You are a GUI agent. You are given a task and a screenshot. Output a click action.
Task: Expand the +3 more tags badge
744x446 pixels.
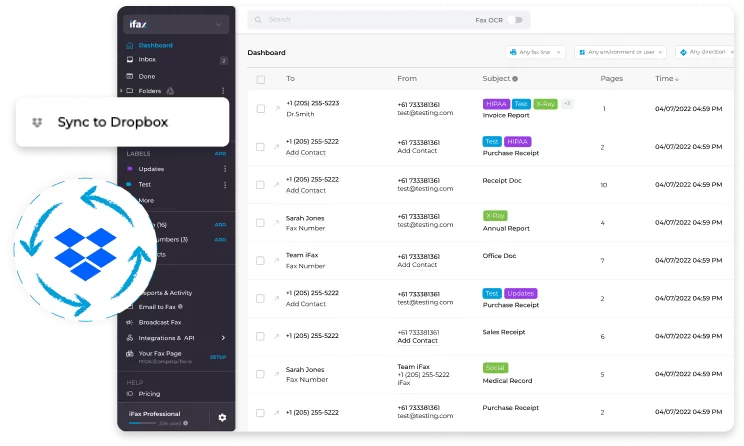[x=567, y=103]
